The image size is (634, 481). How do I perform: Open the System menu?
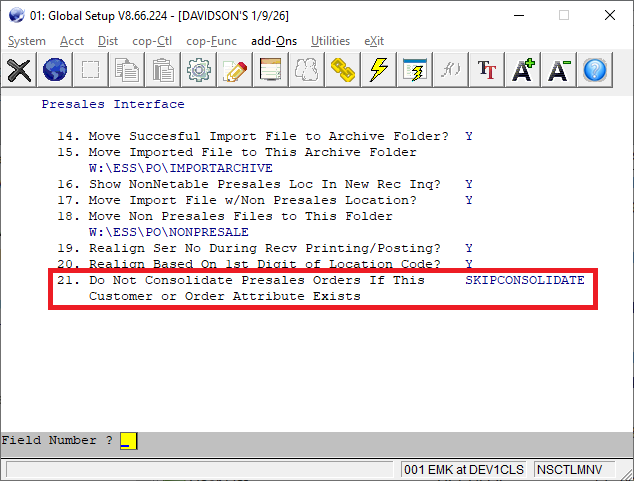(27, 41)
